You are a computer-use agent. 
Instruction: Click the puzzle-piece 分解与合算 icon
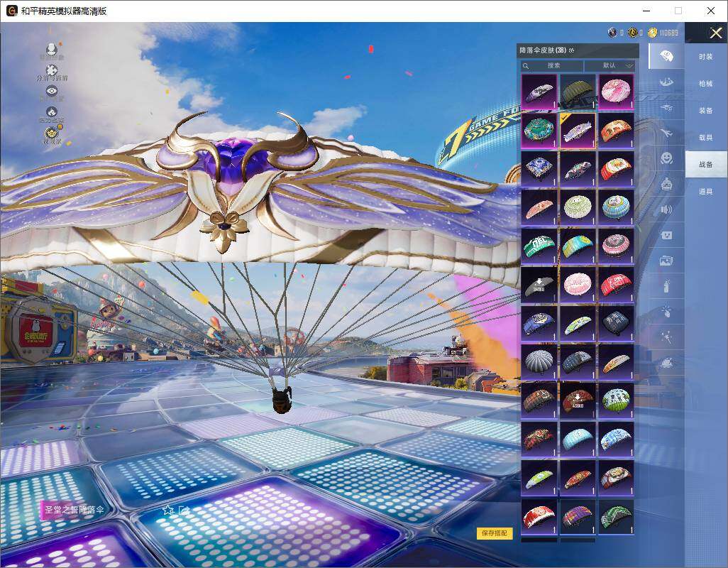(x=52, y=70)
